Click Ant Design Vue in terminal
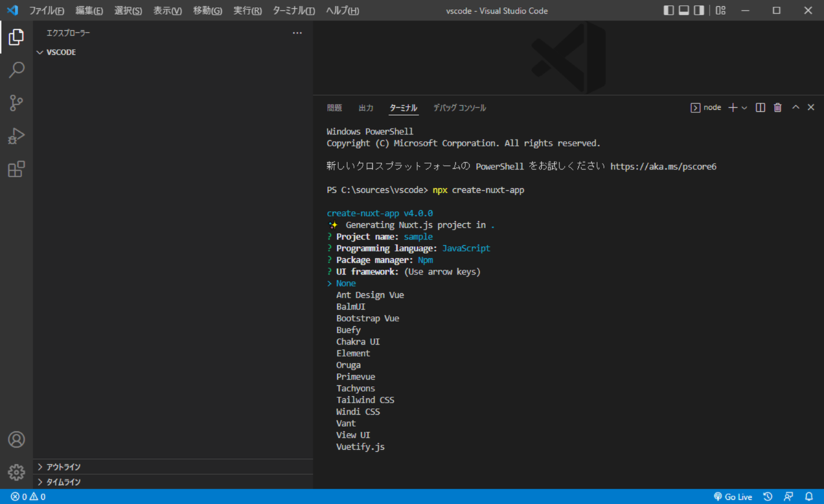 pos(370,295)
